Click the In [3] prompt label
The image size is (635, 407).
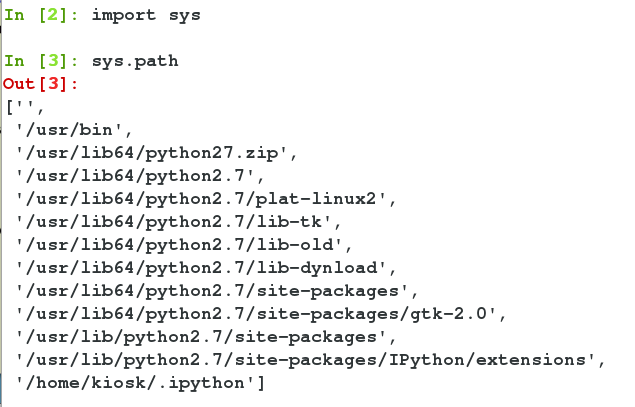pyautogui.click(x=41, y=61)
